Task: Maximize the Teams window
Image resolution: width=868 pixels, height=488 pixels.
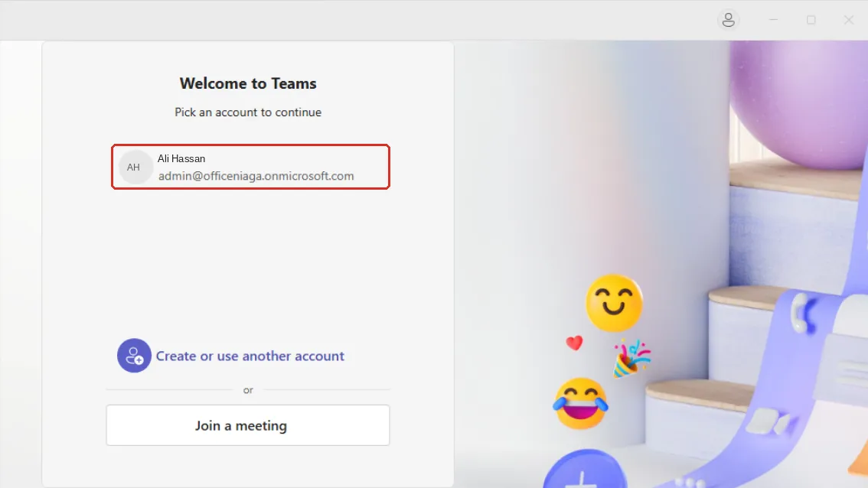Action: [811, 20]
